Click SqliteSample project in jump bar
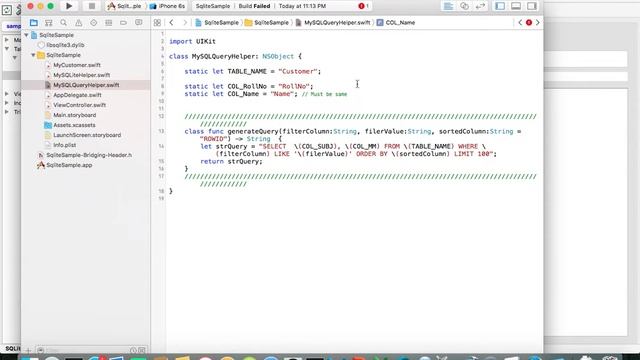Screen dimensions: 640x360 click(217, 23)
